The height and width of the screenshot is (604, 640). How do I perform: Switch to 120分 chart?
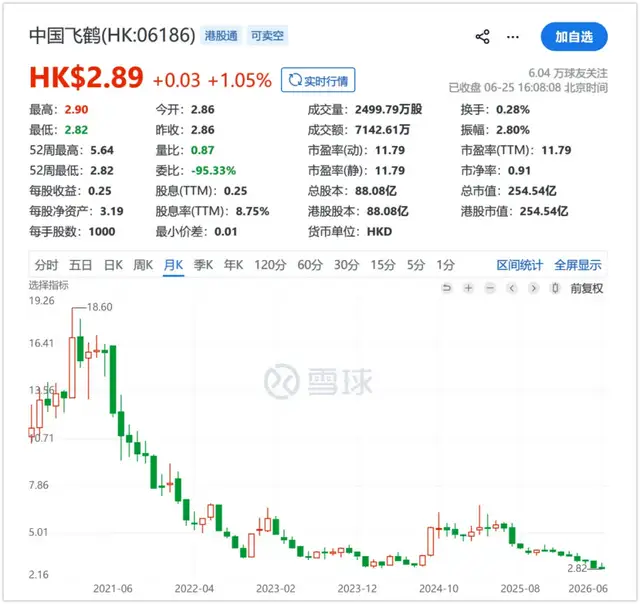tap(270, 265)
